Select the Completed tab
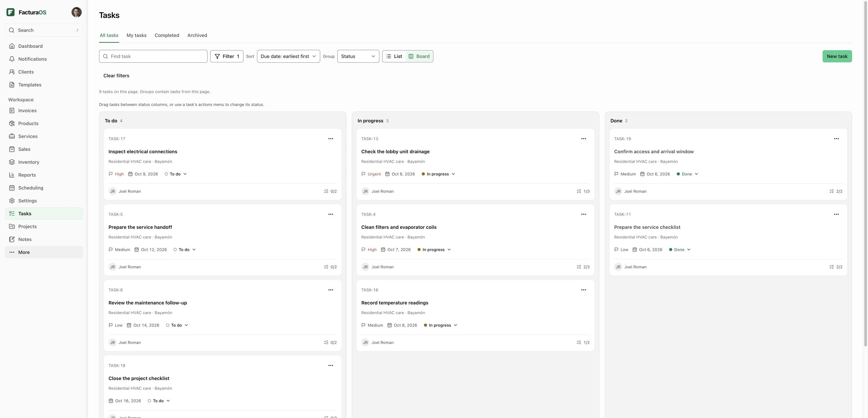868x418 pixels. 167,35
